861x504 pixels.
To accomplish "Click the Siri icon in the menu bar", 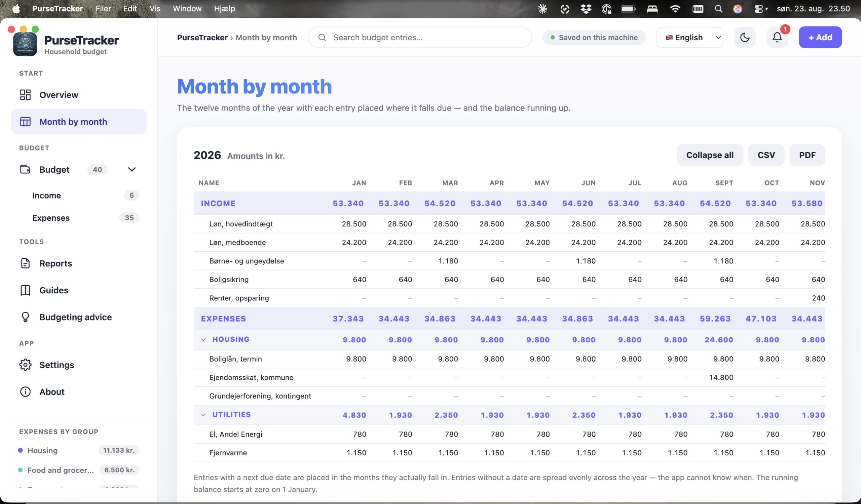I will [x=738, y=9].
